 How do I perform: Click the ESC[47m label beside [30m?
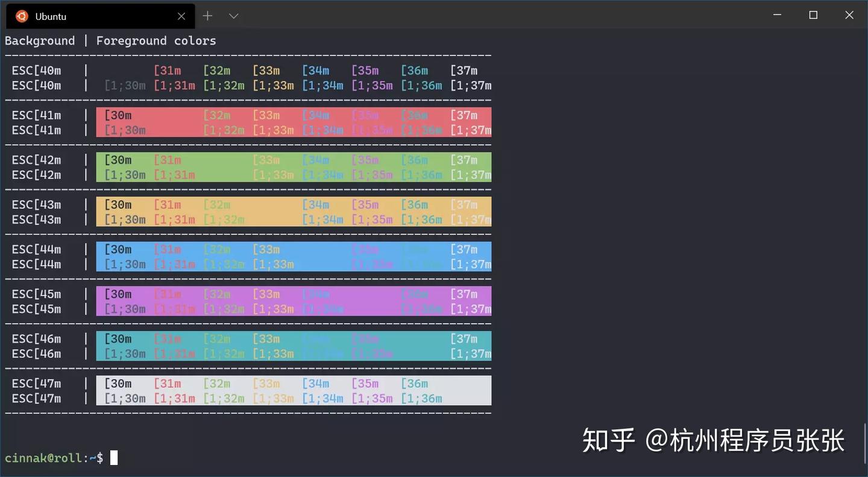click(x=36, y=383)
